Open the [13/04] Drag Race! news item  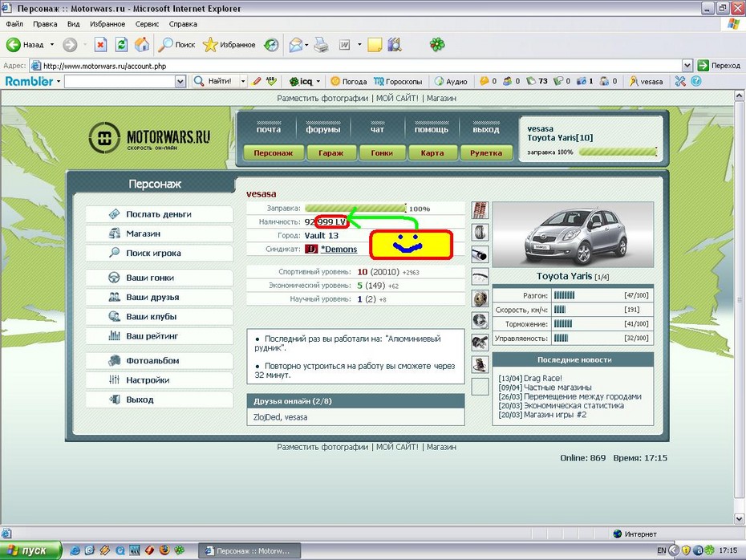530,378
